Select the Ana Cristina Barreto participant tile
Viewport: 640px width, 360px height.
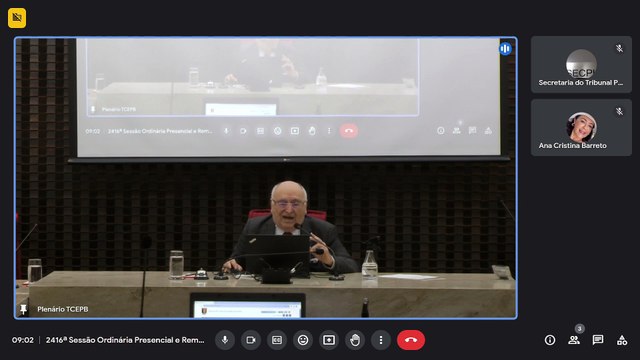click(x=581, y=127)
